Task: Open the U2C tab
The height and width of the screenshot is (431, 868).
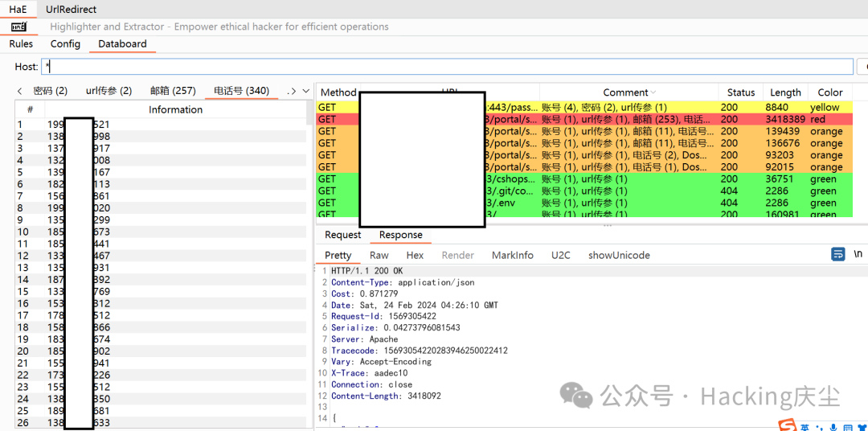Action: click(x=561, y=256)
